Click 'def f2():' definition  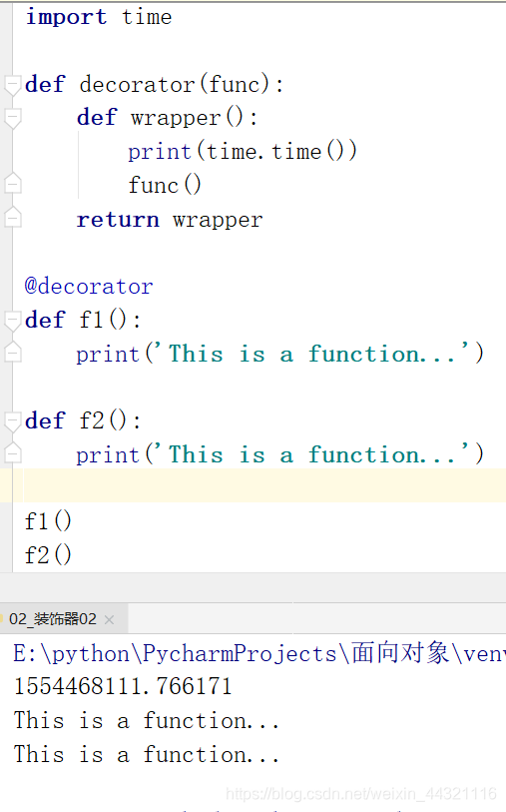[x=83, y=420]
